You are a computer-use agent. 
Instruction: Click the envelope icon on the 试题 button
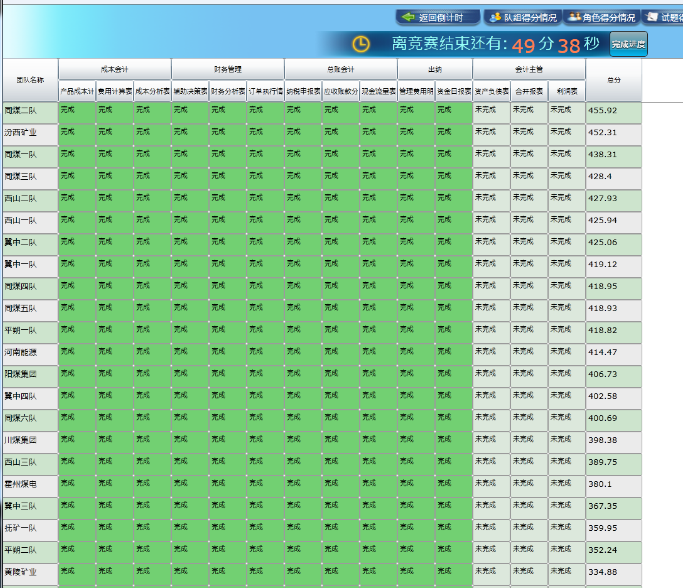coord(652,17)
